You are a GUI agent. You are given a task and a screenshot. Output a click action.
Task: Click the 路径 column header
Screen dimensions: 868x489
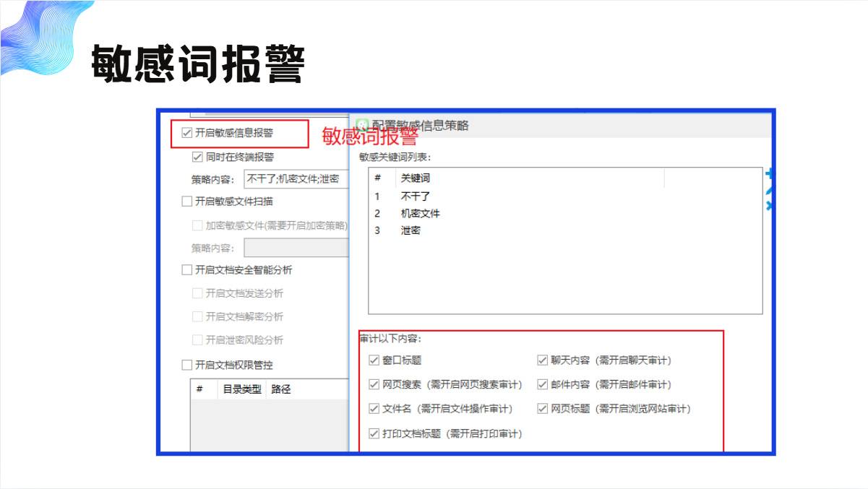point(280,389)
